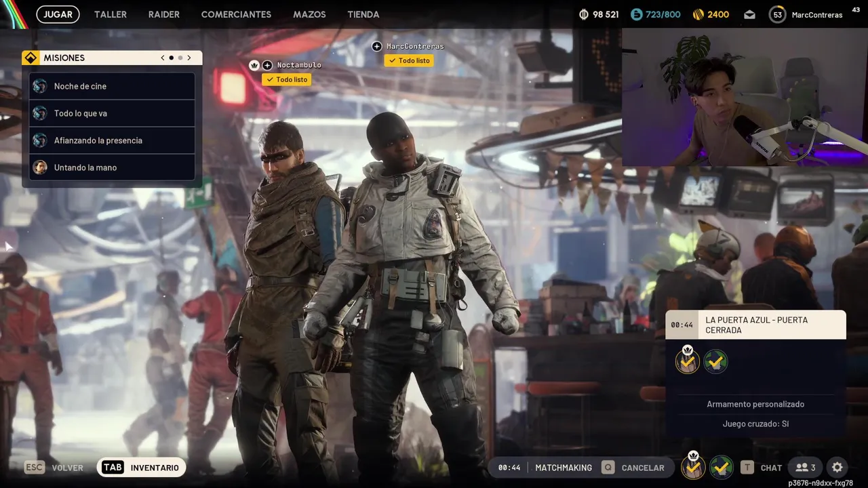Image resolution: width=868 pixels, height=488 pixels.
Task: Click globe icon beside Afianzando la presencia
Action: [40, 140]
